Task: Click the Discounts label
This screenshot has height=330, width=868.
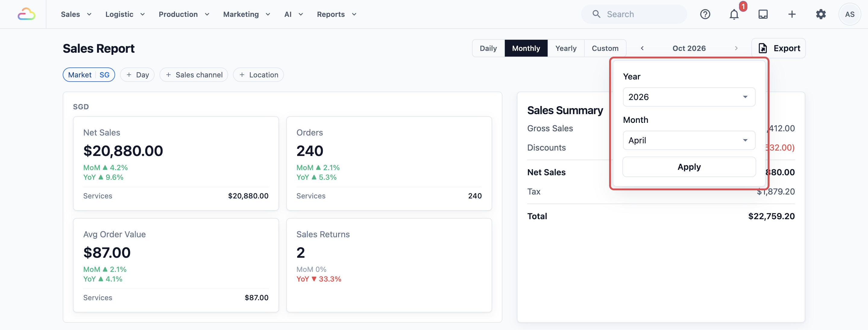Action: [546, 148]
